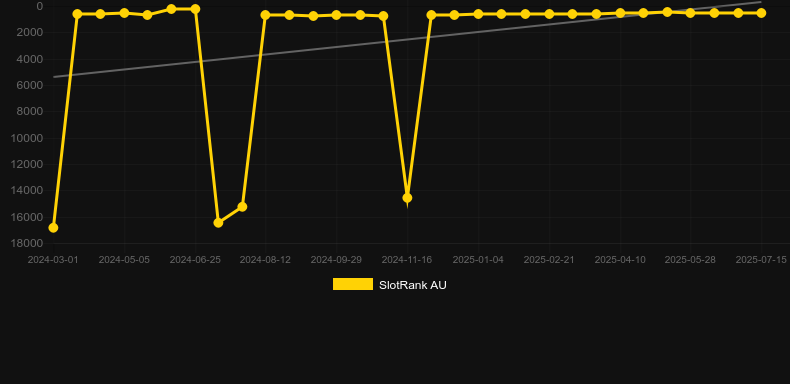Viewport: 790px width, 384px height.
Task: Click the x-axis label 2025-02-21
Action: (x=549, y=260)
